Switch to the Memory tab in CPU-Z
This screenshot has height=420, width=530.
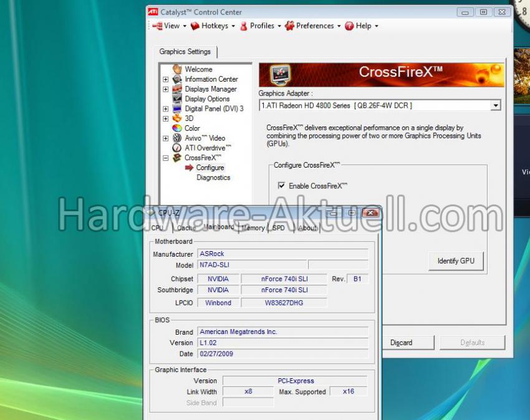pos(253,228)
